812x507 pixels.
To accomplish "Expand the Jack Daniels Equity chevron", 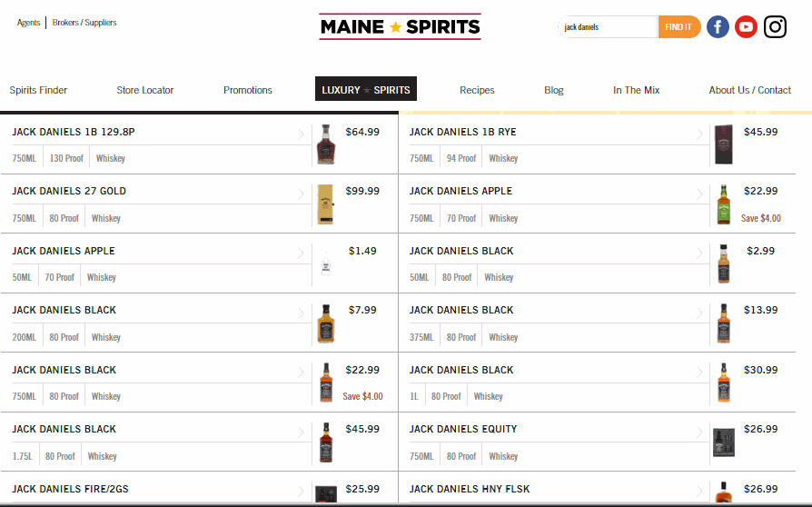I will coord(699,432).
